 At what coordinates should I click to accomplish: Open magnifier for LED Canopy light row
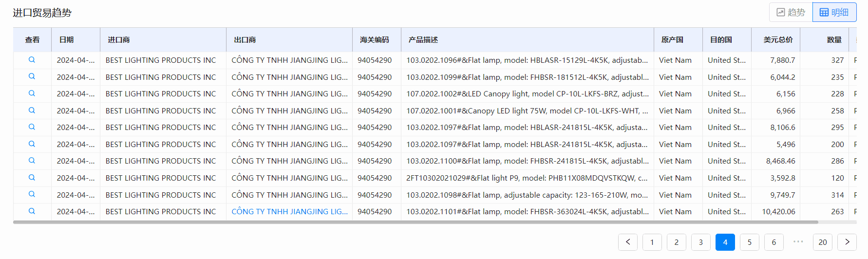click(x=32, y=93)
